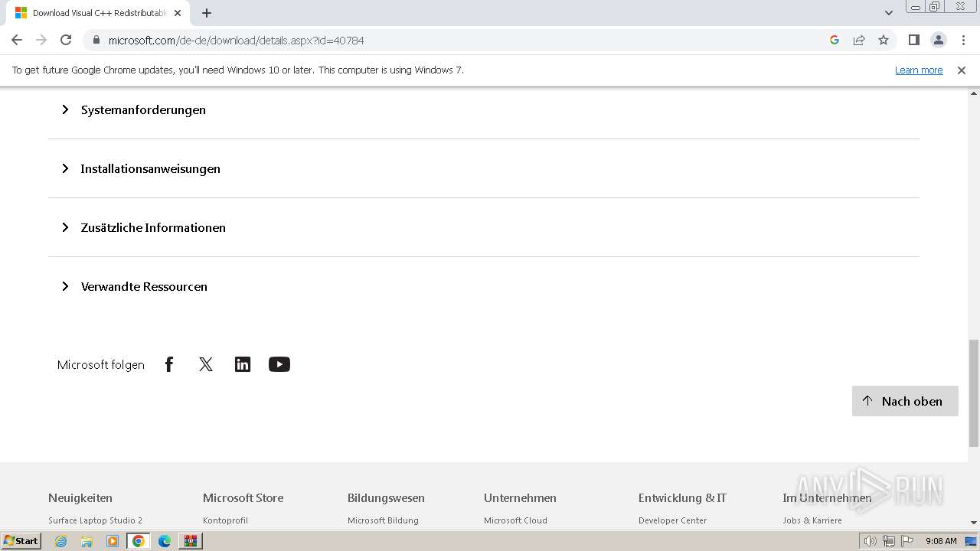This screenshot has height=551, width=980.
Task: Open the Chrome three-dot menu
Action: tap(962, 40)
